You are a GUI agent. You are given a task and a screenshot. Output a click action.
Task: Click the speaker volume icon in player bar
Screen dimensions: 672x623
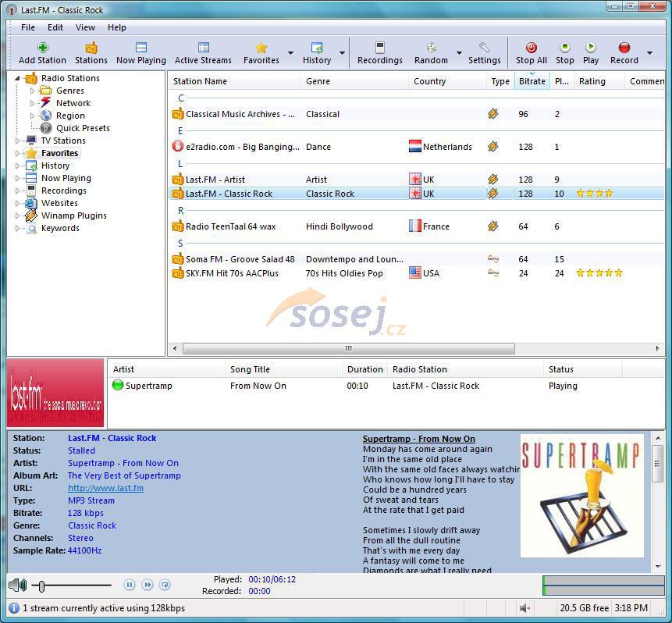18,585
